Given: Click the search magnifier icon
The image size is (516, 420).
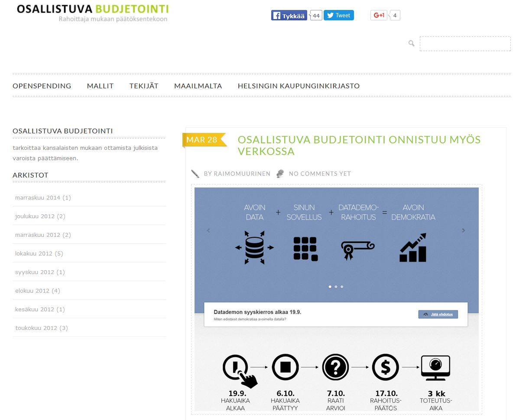Looking at the screenshot, I should coord(411,43).
